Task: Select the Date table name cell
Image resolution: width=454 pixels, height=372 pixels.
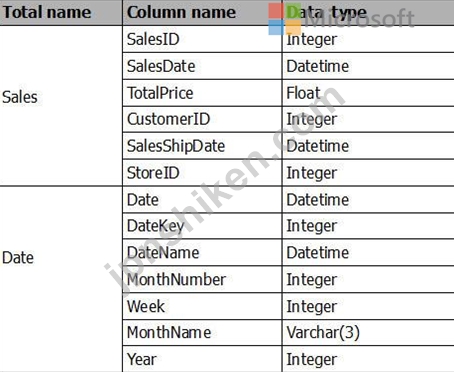Action: click(x=61, y=279)
